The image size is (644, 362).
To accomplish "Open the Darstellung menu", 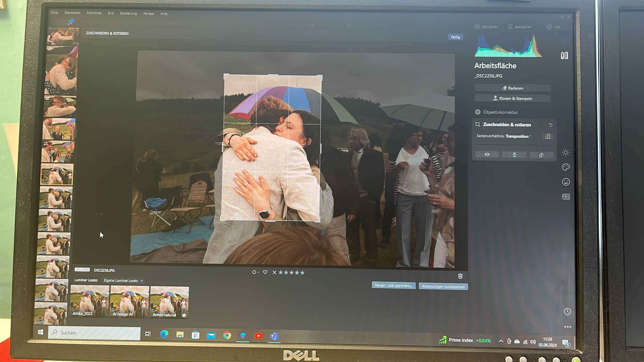I will [x=128, y=14].
